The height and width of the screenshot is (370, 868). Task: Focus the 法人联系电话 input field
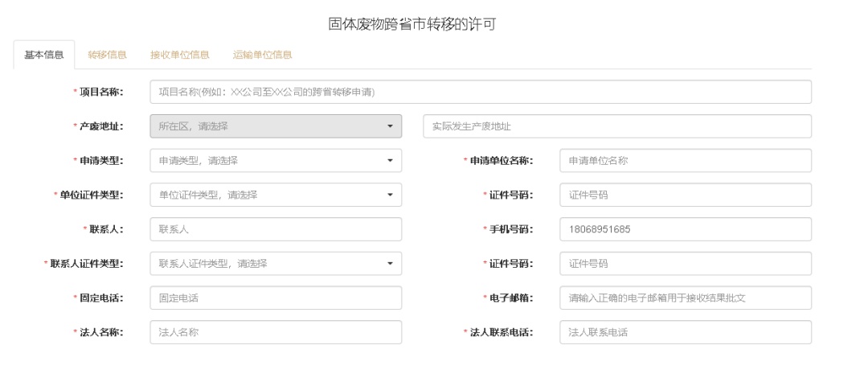686,332
